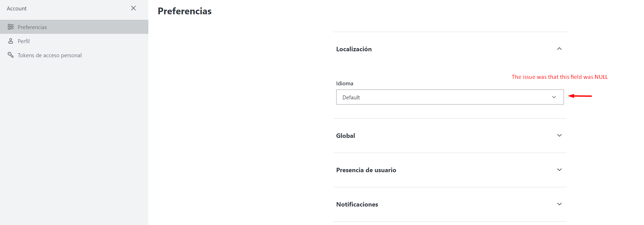
Task: Click the expand arrow next to Notificaciones
Action: [x=559, y=204]
